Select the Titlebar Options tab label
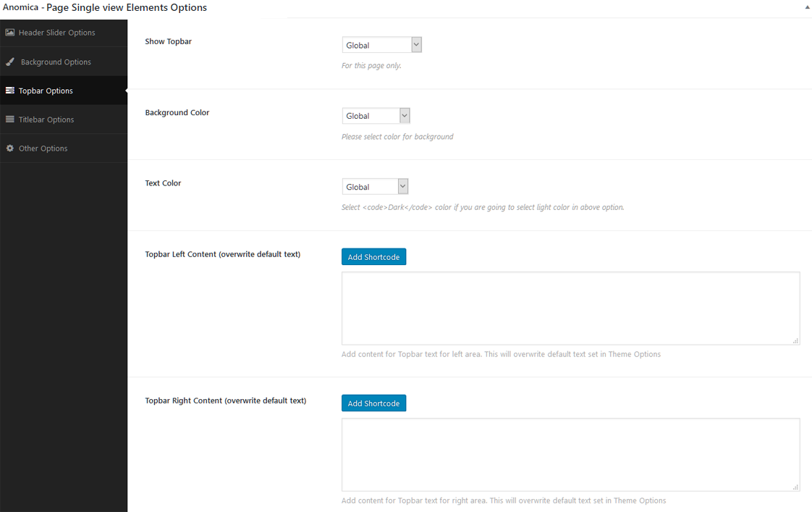The width and height of the screenshot is (812, 512). tap(46, 119)
